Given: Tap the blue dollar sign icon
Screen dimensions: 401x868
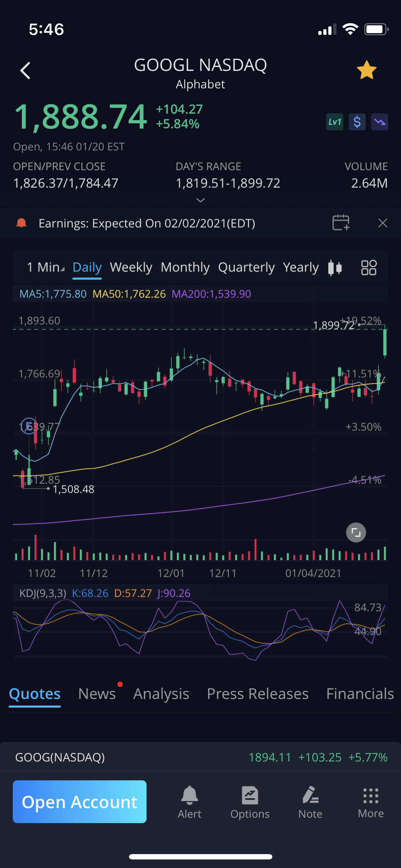Looking at the screenshot, I should (357, 122).
